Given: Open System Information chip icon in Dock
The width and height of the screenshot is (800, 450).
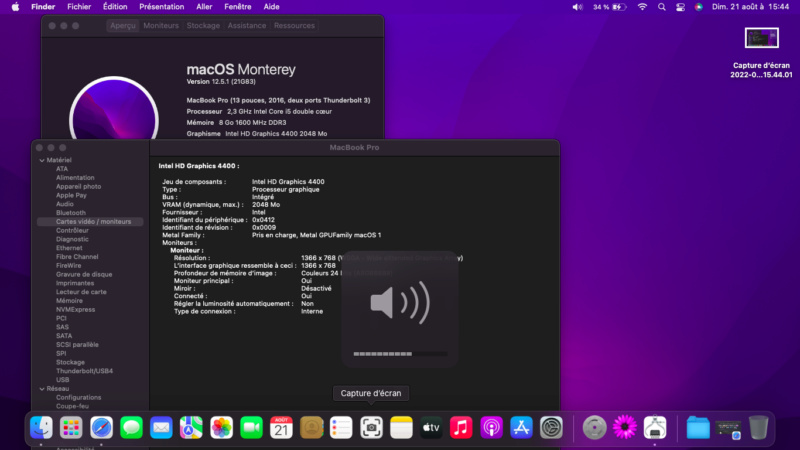Looking at the screenshot, I should 655,428.
